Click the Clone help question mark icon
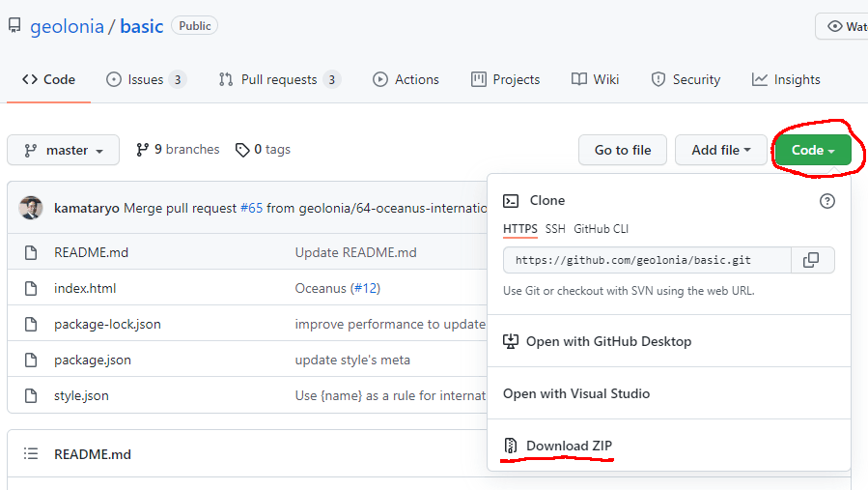868x490 pixels. 827,201
